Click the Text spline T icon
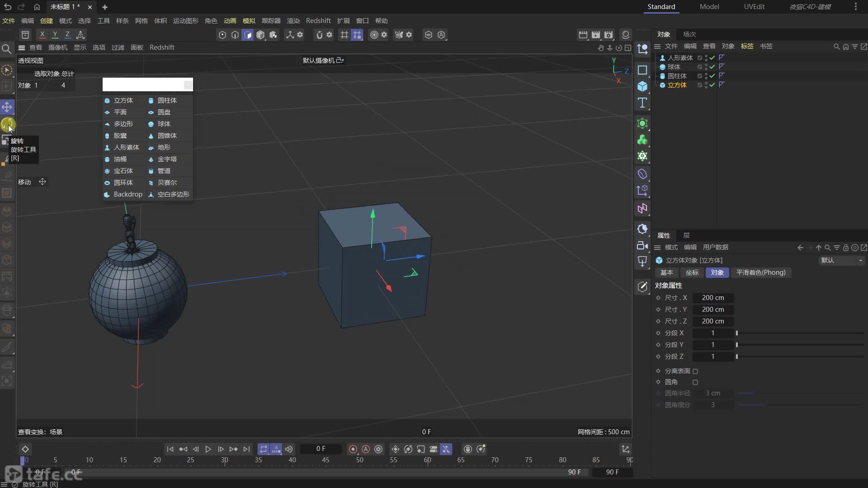868x488 pixels. tap(642, 103)
